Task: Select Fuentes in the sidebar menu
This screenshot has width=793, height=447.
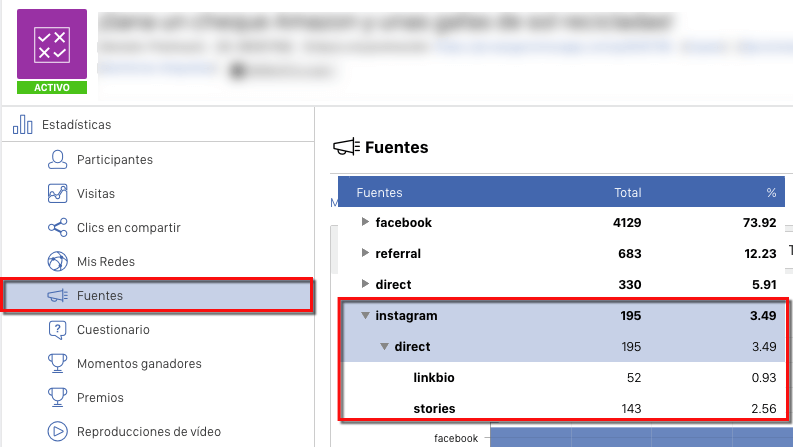Action: click(x=100, y=296)
